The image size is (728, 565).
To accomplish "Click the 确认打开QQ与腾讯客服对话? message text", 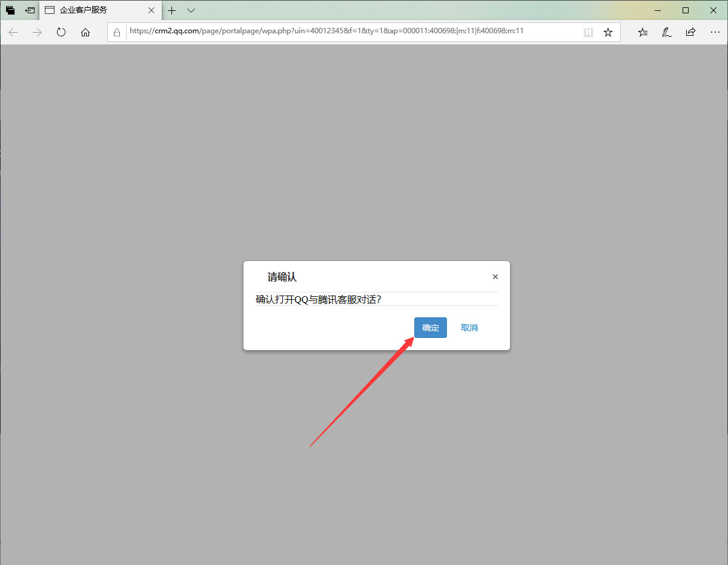I will coord(319,299).
